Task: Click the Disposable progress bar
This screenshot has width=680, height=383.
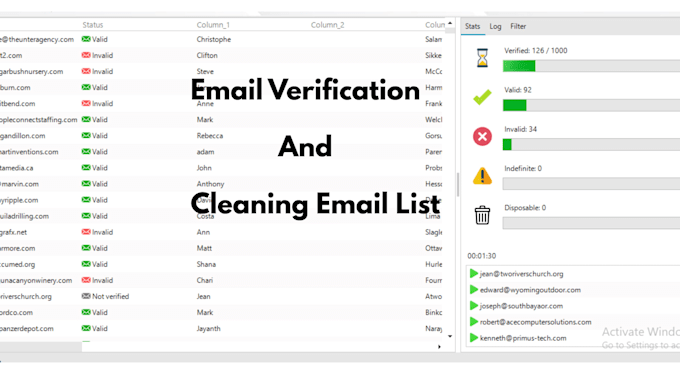Action: (x=592, y=223)
